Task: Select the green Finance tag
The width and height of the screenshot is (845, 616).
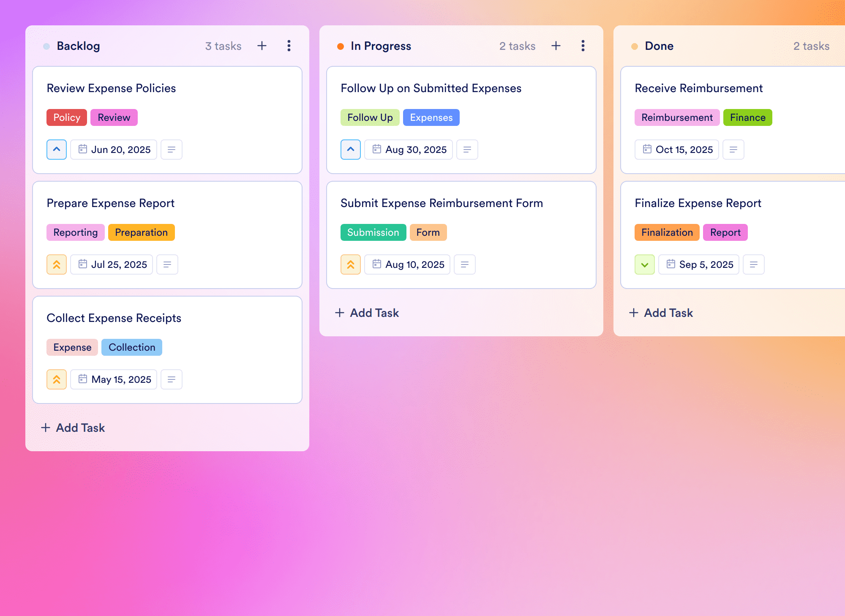Action: 748,117
